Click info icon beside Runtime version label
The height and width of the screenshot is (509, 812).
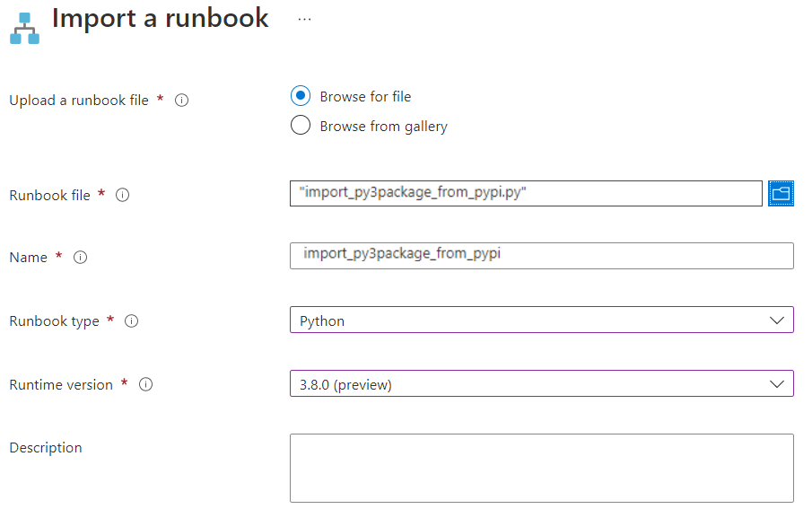pyautogui.click(x=145, y=384)
